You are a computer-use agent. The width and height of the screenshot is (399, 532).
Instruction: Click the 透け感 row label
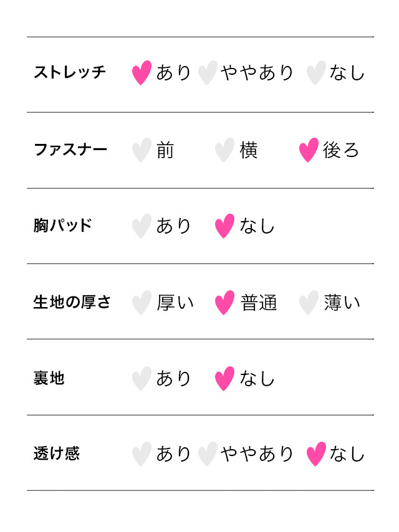pyautogui.click(x=56, y=454)
